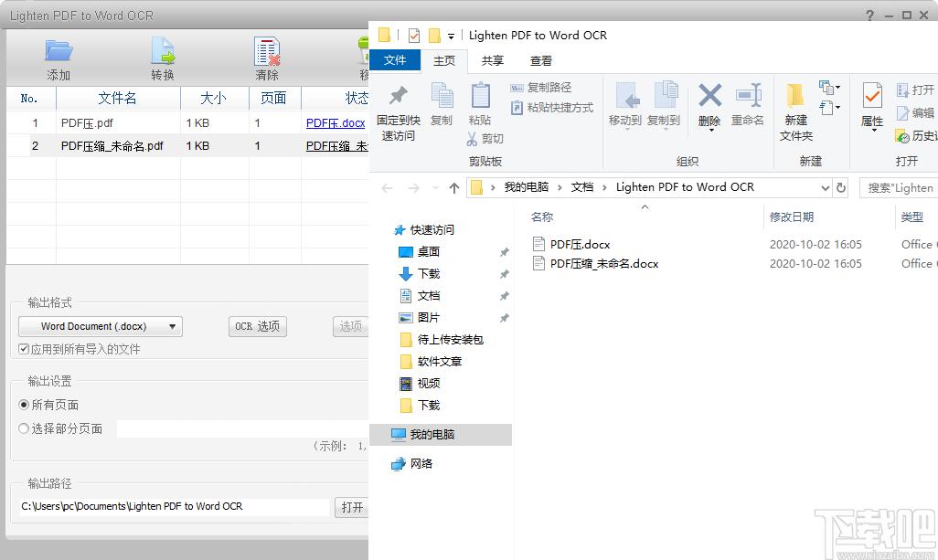The width and height of the screenshot is (938, 560).
Task: Open the recent locations dropdown arrow
Action: pos(435,188)
